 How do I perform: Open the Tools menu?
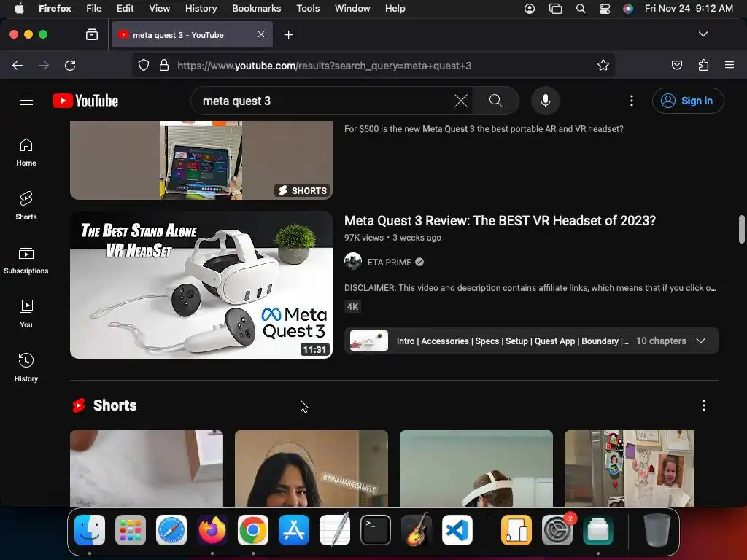tap(308, 8)
